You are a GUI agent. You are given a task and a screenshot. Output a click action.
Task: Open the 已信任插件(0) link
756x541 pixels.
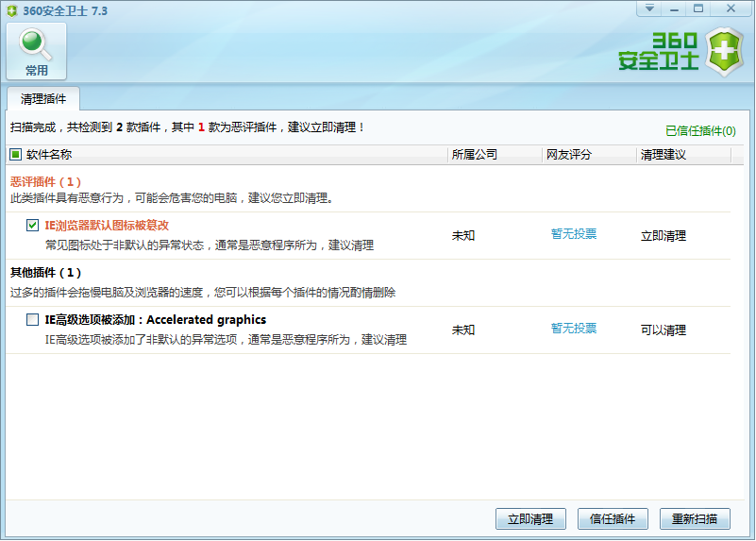pyautogui.click(x=699, y=131)
